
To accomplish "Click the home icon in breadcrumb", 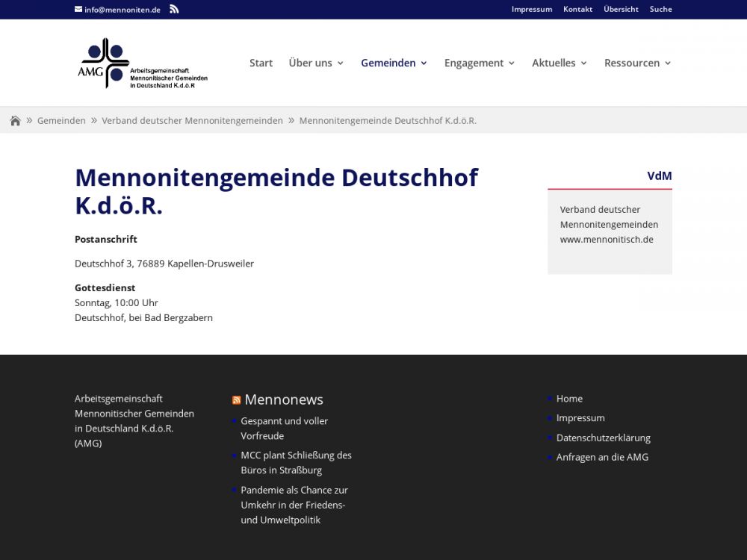I will [15, 121].
